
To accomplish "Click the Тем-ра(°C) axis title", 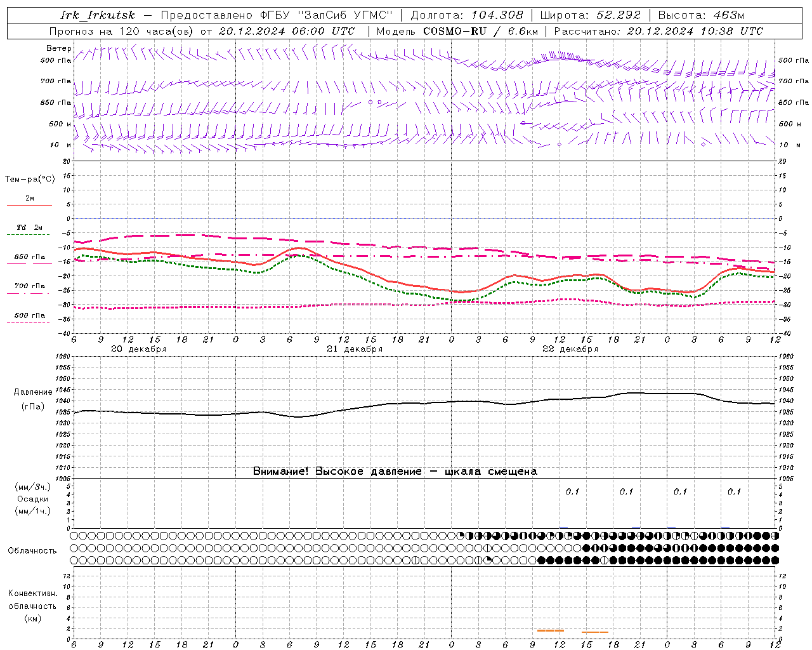I will [x=30, y=180].
